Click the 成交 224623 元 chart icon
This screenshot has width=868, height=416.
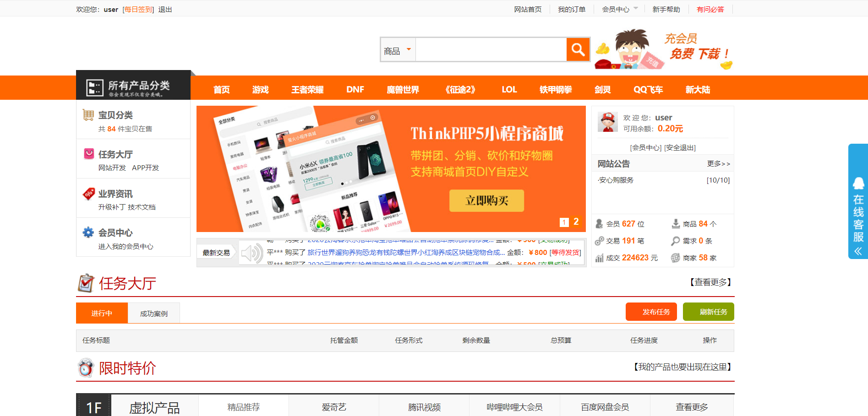(599, 258)
